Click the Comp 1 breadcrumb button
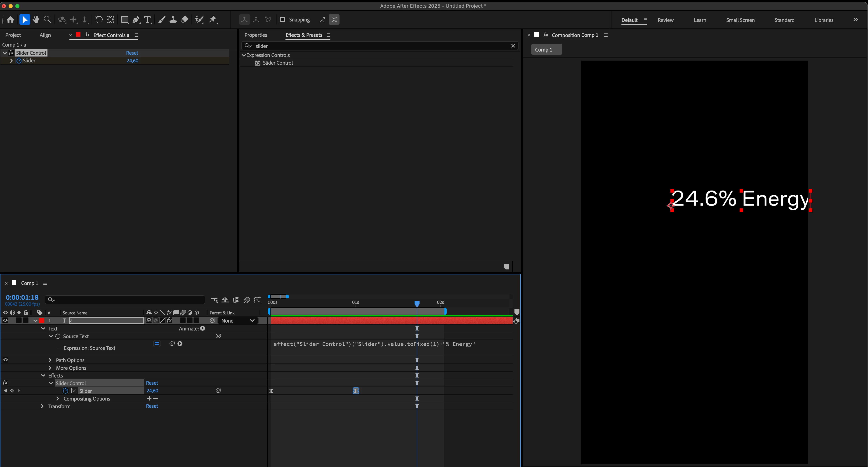 [x=543, y=50]
